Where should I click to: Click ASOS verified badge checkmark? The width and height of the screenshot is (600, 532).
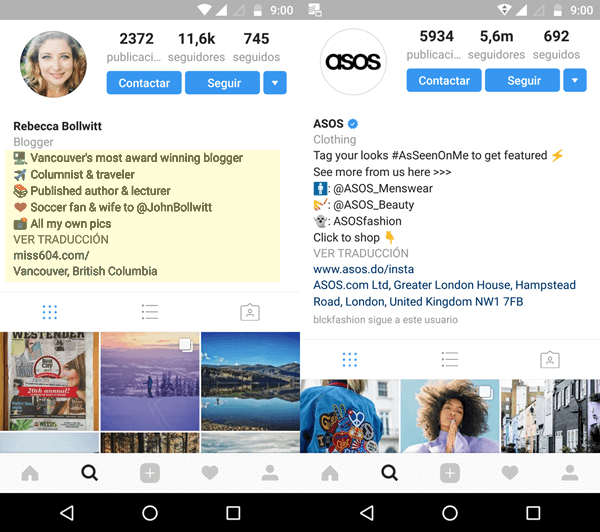[353, 124]
